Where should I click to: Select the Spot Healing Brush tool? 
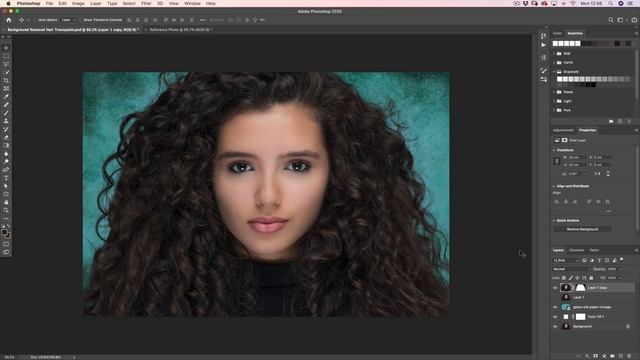[x=6, y=105]
